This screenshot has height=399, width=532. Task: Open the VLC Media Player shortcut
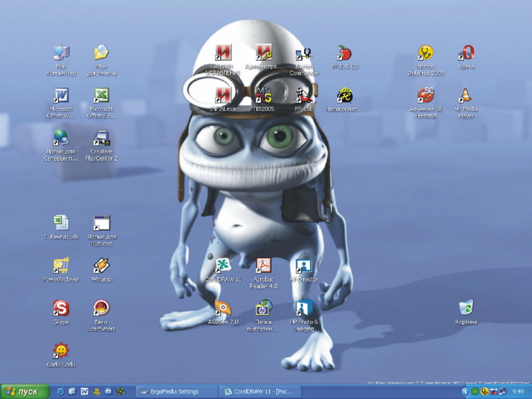pos(466,96)
